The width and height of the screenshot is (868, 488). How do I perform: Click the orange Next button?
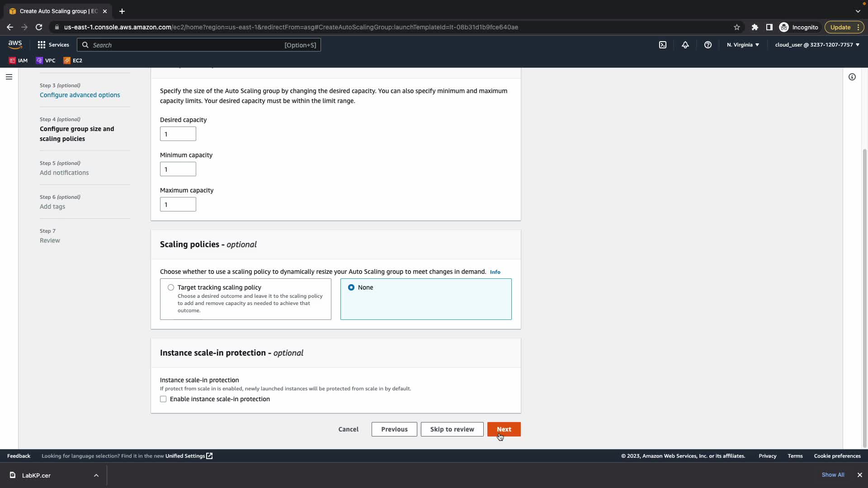coord(504,429)
